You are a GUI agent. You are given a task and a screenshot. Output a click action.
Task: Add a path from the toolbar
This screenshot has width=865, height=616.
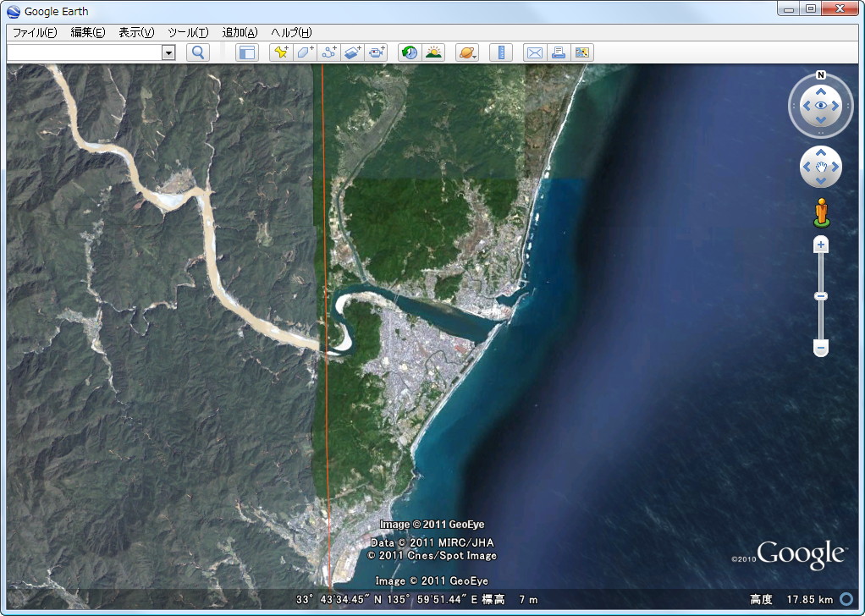(x=329, y=52)
